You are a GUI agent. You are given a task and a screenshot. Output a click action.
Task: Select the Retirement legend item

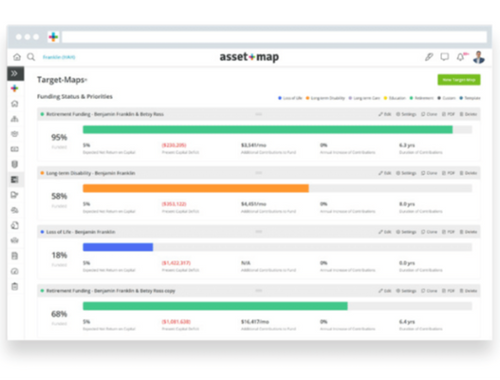(421, 98)
